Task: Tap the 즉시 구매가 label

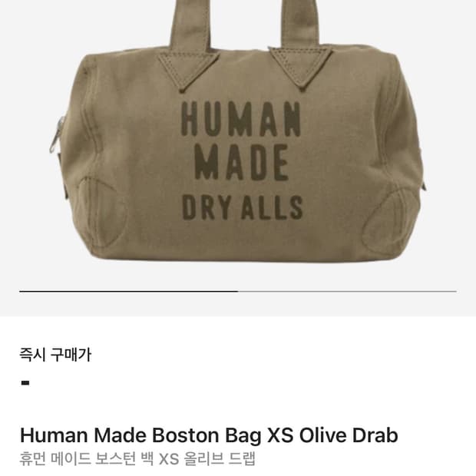Action: [x=55, y=355]
